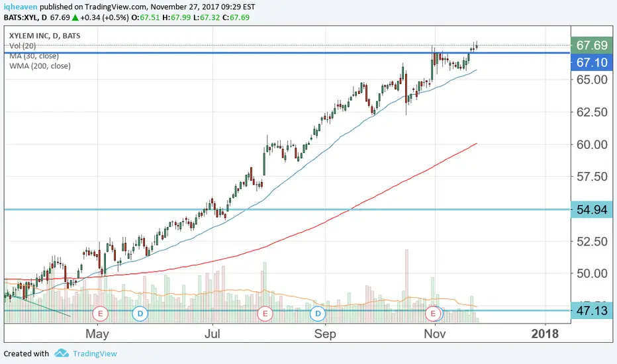Image resolution: width=617 pixels, height=364 pixels.
Task: Click the TradingView cloud logo icon
Action: click(62, 353)
